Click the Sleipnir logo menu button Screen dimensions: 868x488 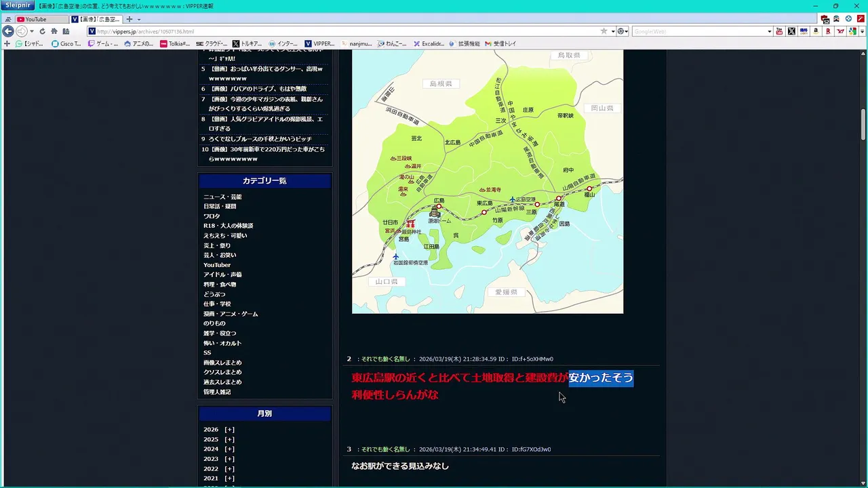(x=17, y=5)
